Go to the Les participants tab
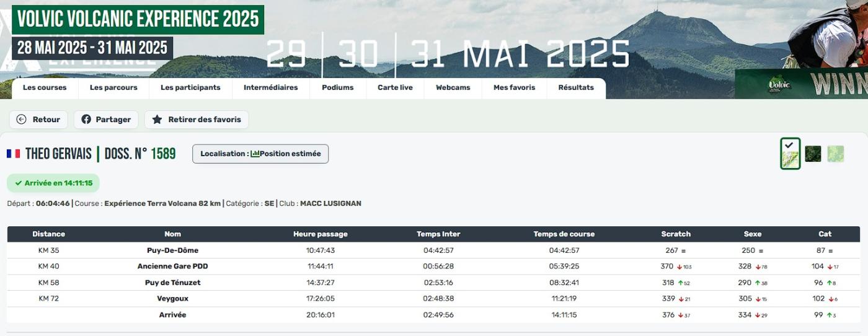Viewport: 868px width, 336px height. [x=190, y=87]
